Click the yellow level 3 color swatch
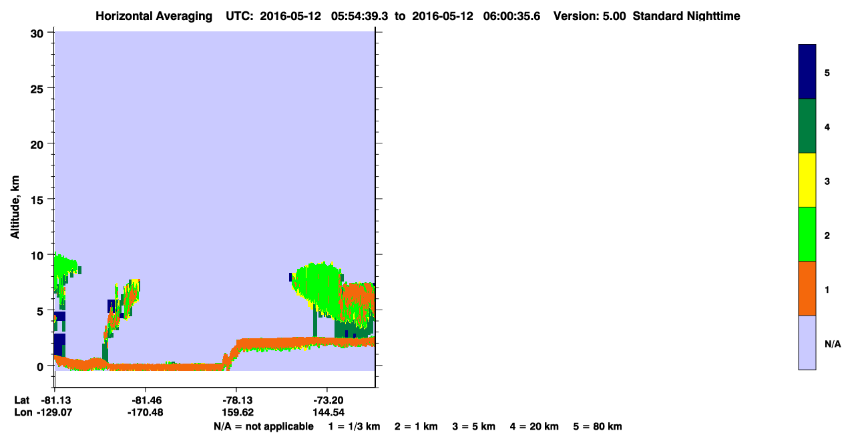The height and width of the screenshot is (445, 868). click(807, 180)
